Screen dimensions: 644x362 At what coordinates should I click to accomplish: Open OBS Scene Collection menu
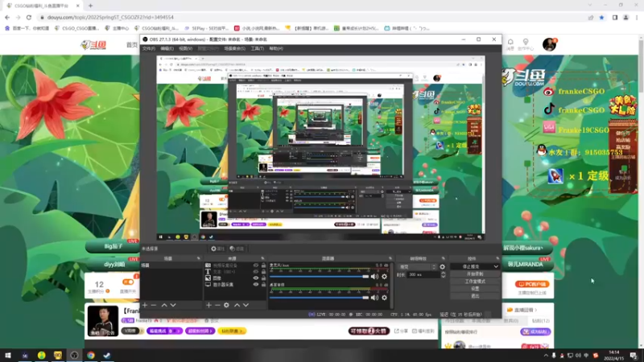click(235, 48)
